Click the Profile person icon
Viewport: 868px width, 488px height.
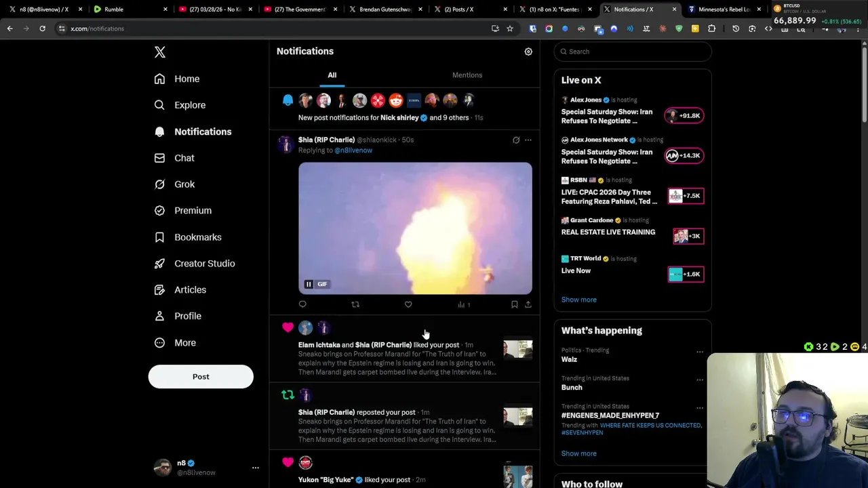159,316
